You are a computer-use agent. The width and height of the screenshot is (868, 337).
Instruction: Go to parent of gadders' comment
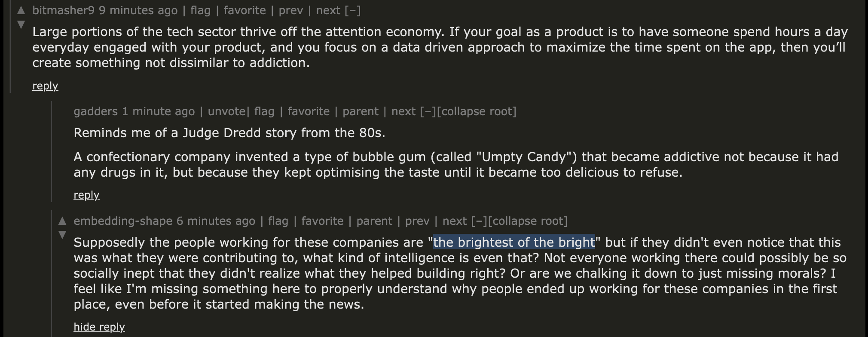361,111
